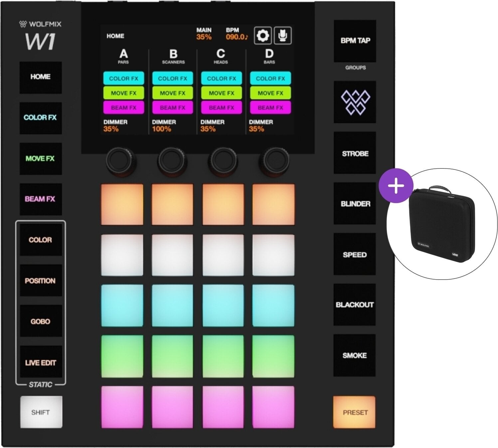
Task: Tap COLOR FX for group D
Action: pos(270,79)
